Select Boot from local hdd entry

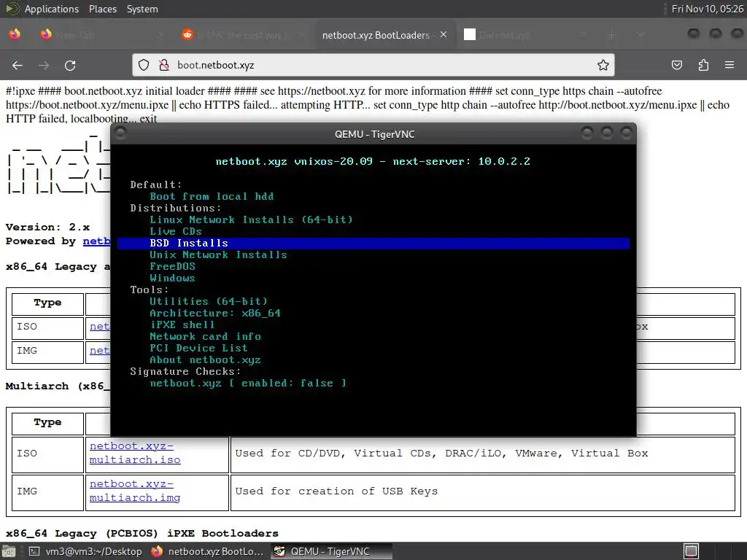pyautogui.click(x=212, y=196)
